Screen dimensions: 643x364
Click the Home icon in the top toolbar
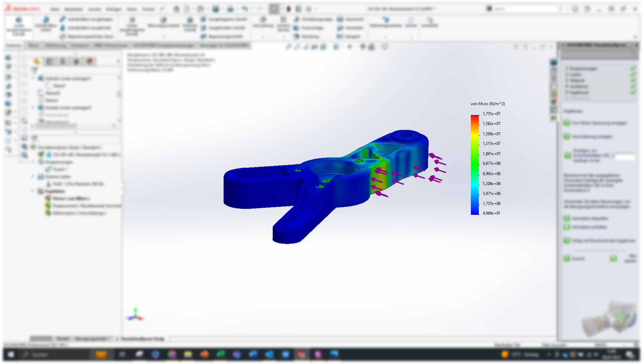click(x=176, y=9)
